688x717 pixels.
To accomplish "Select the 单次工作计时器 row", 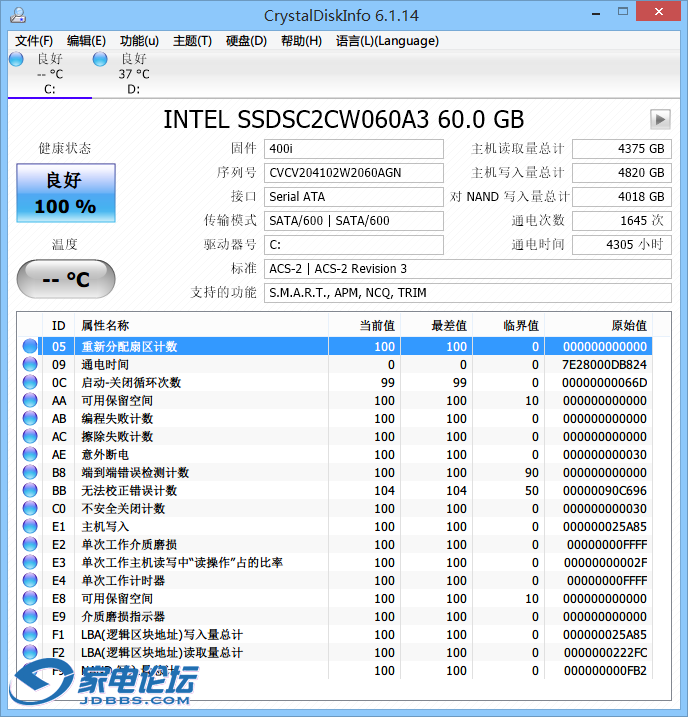I will (335, 580).
